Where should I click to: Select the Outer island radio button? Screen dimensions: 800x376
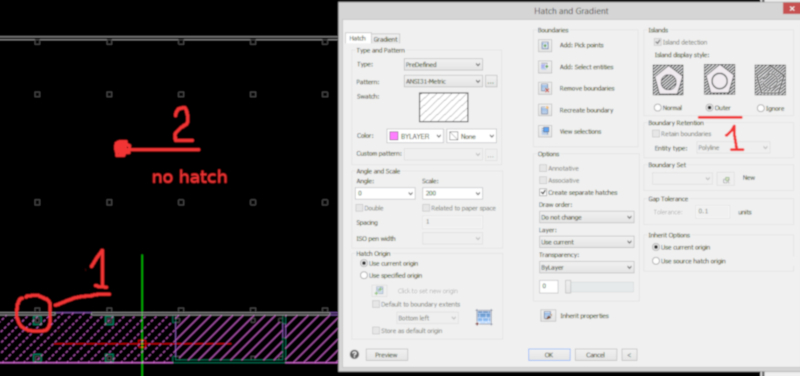[709, 108]
